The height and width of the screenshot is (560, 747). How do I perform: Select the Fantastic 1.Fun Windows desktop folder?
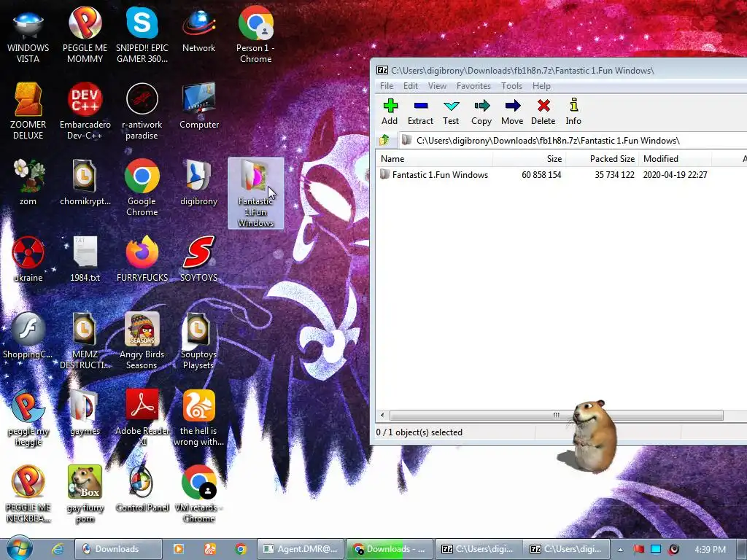click(256, 193)
